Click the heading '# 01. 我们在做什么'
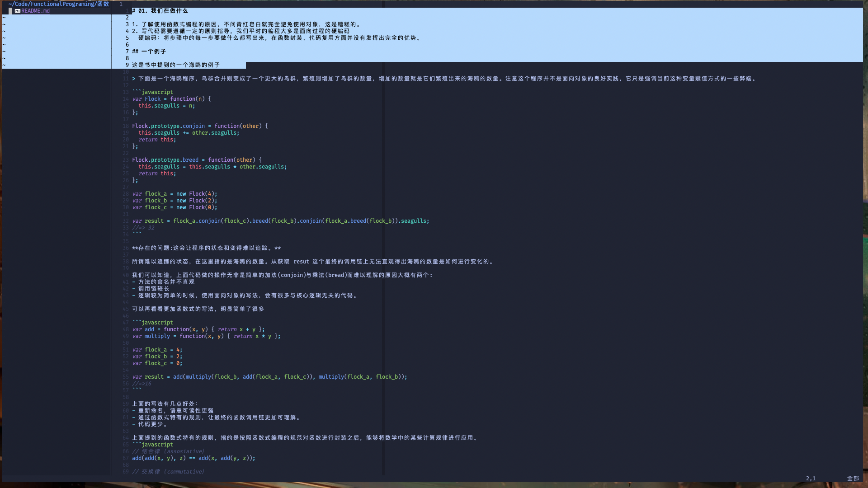This screenshot has height=488, width=868. click(x=160, y=11)
